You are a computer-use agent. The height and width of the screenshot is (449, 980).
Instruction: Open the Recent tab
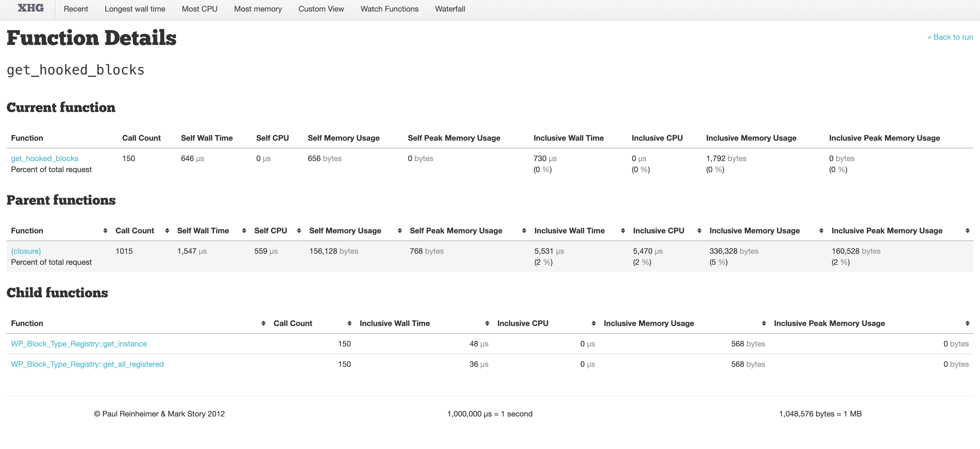[x=76, y=9]
